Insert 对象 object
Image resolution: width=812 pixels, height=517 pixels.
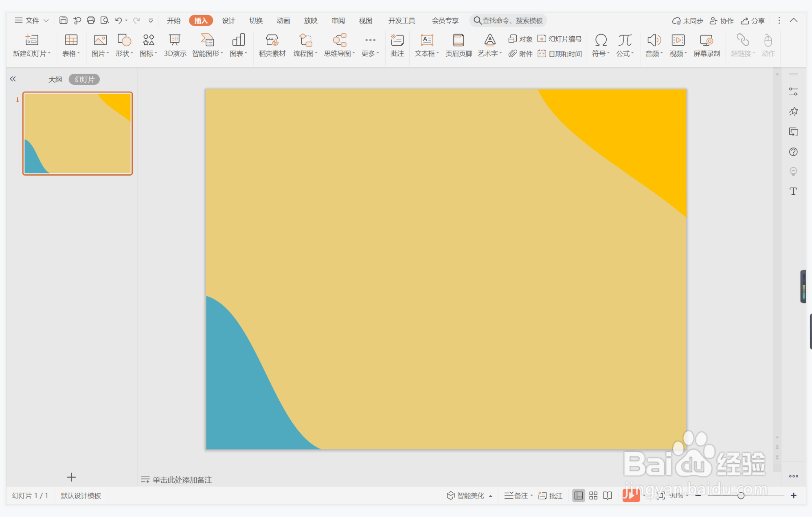tap(520, 39)
